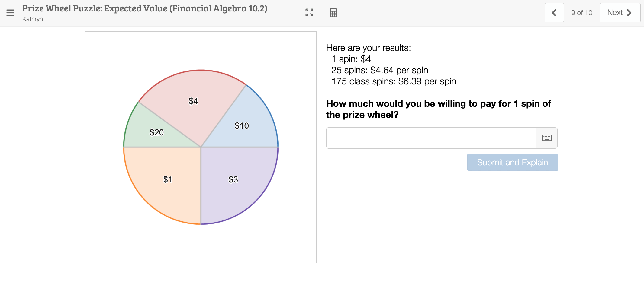
Task: Select the $20 green wheel sector
Action: 156,132
